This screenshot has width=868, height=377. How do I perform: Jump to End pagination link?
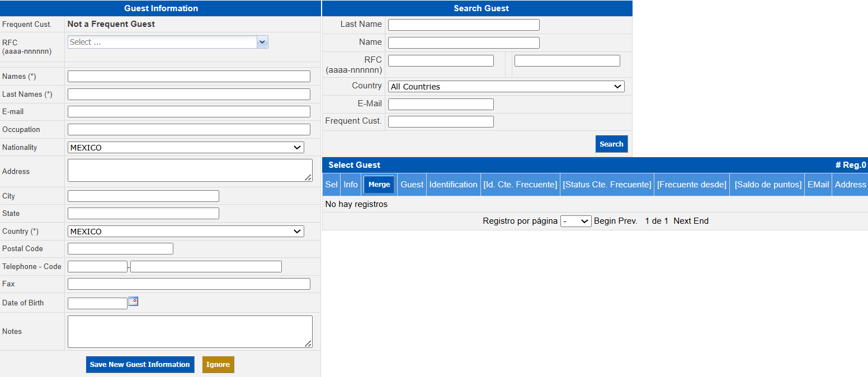[x=701, y=221]
